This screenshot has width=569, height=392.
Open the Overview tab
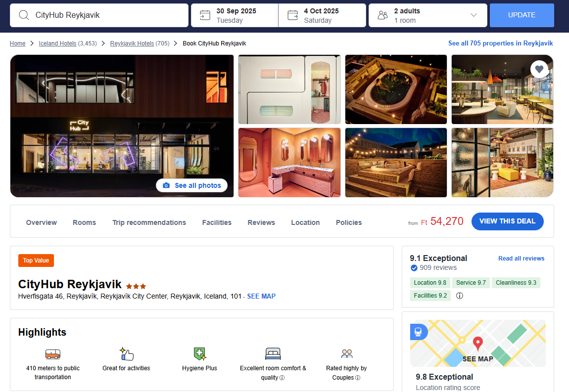click(x=42, y=222)
